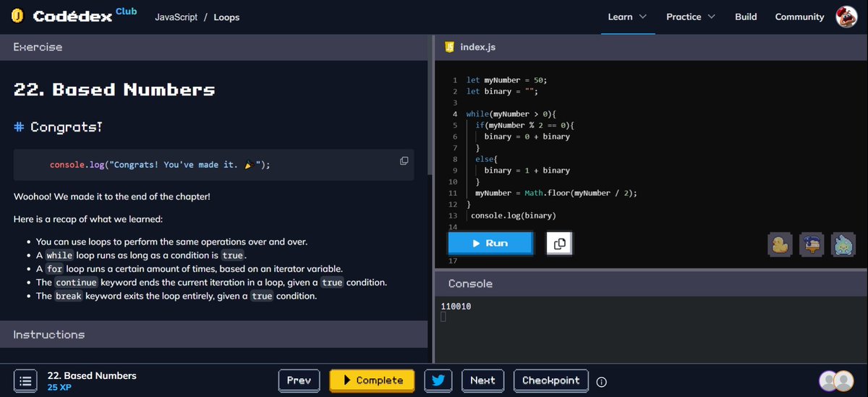Image resolution: width=868 pixels, height=397 pixels.
Task: Open the exercise list menu icon
Action: pyautogui.click(x=25, y=380)
